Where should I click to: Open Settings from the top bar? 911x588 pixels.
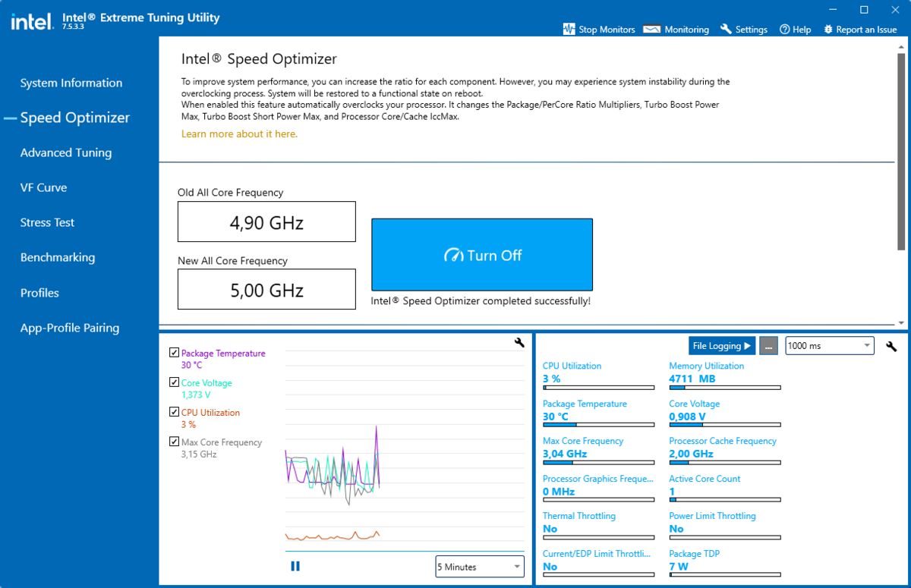(x=744, y=30)
